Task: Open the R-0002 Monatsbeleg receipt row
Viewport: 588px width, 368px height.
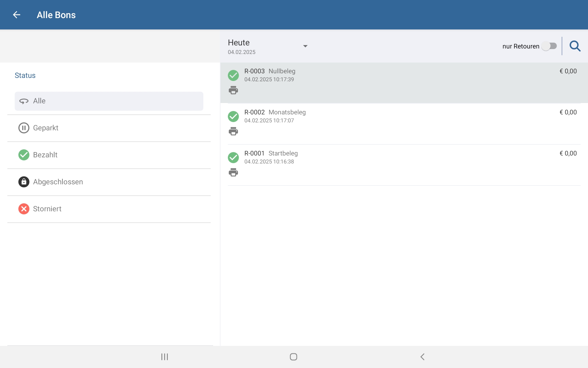Action: click(x=398, y=123)
